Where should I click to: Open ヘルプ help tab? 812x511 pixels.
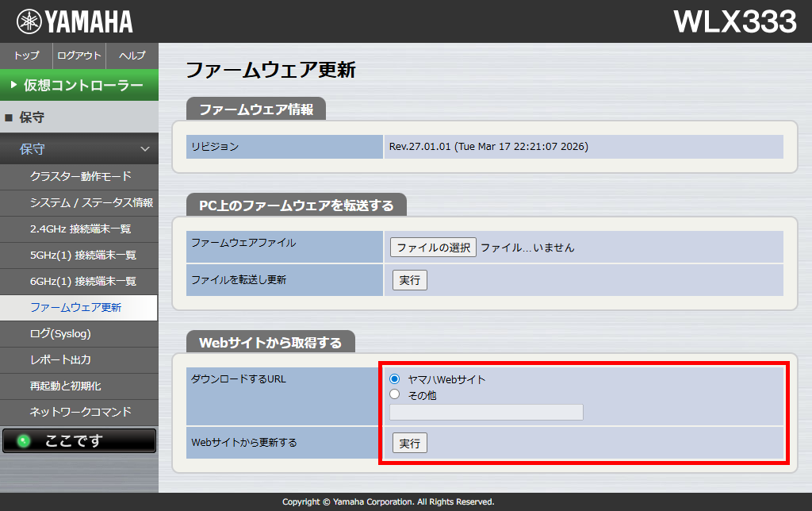132,56
